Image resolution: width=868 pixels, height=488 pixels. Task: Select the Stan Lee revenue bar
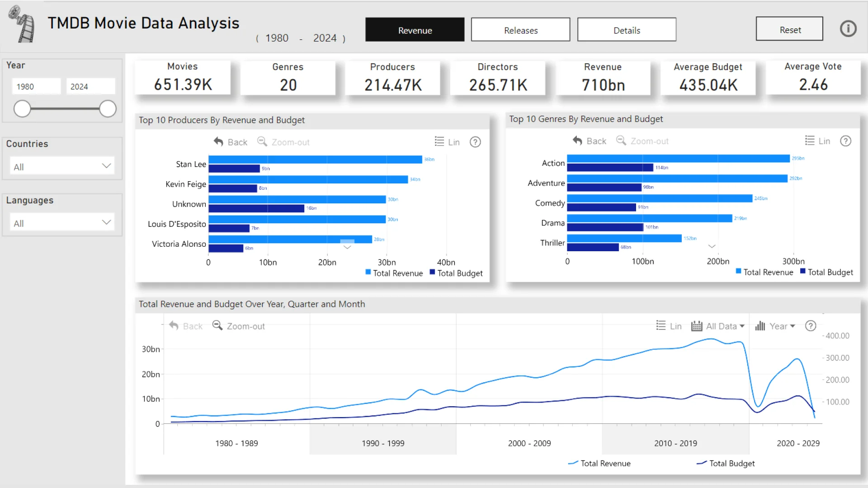[x=315, y=160]
